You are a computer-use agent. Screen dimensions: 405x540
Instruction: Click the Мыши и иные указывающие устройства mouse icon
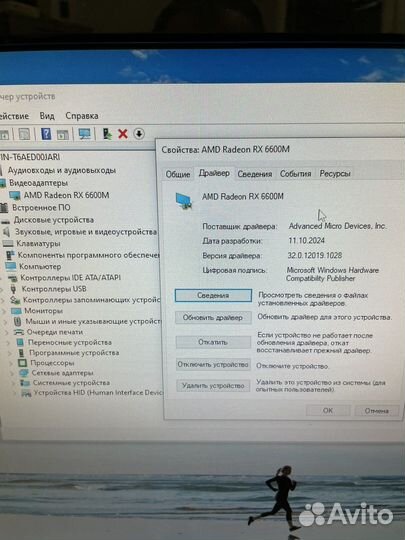tap(18, 321)
